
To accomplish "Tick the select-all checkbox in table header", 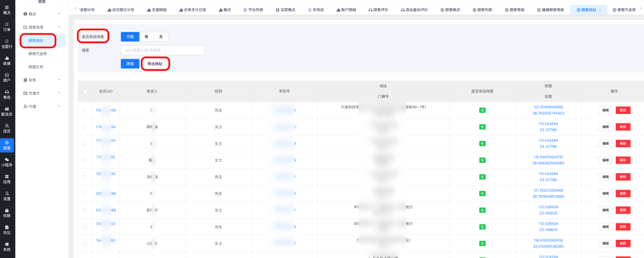I will (x=85, y=91).
